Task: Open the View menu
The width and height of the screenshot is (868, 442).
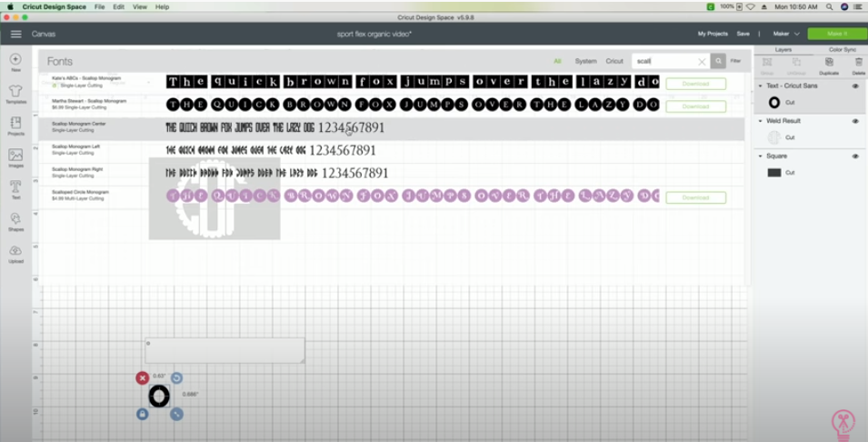Action: pyautogui.click(x=140, y=6)
